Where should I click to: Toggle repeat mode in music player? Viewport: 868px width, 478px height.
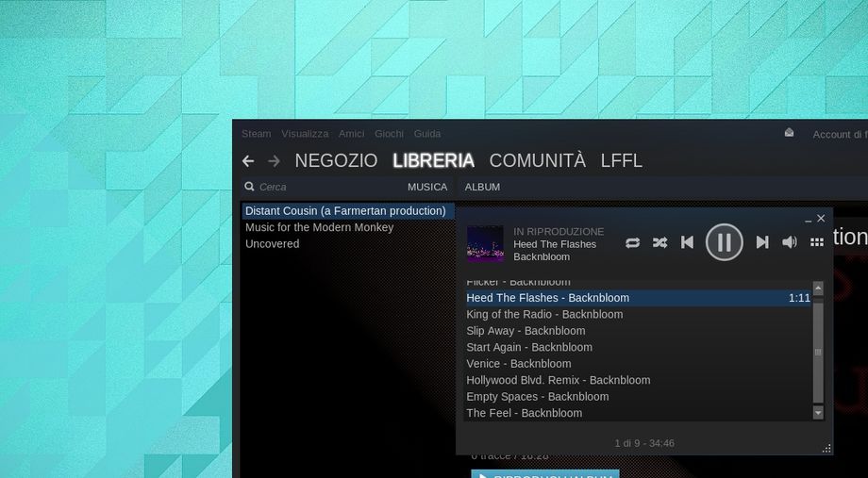click(x=632, y=242)
